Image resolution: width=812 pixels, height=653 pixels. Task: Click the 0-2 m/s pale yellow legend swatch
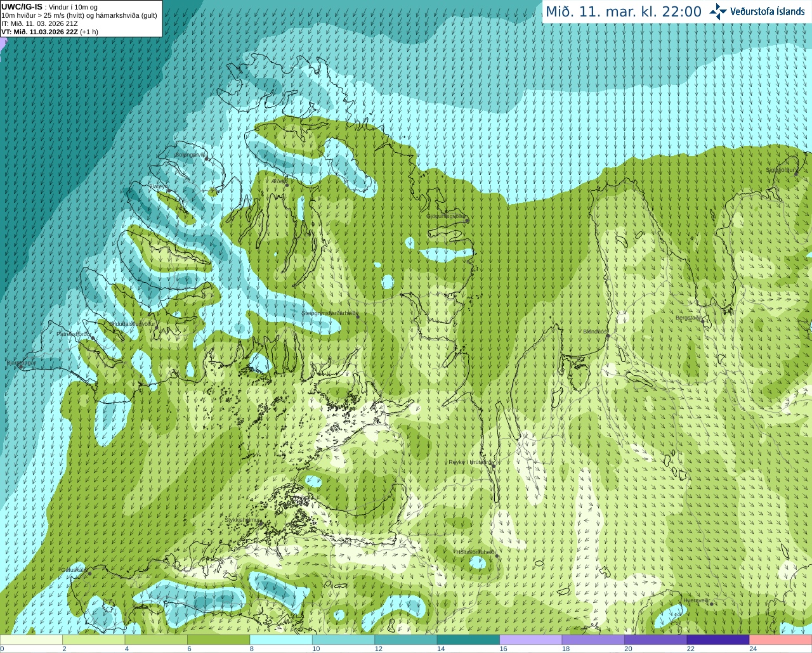(x=32, y=640)
